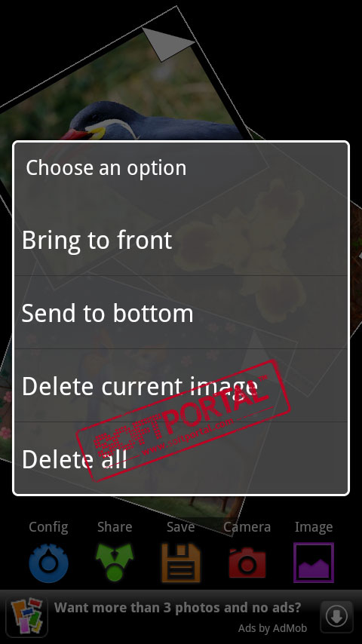Tap the orange Save floppy disk icon
362x644 pixels.
pyautogui.click(x=181, y=563)
